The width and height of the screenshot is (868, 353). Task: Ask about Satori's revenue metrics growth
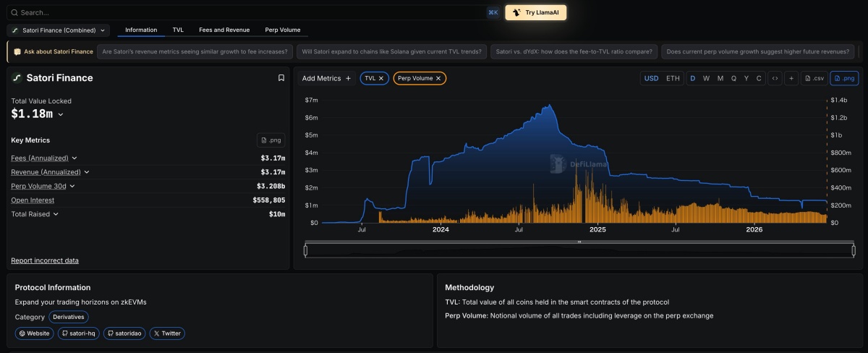tap(195, 52)
